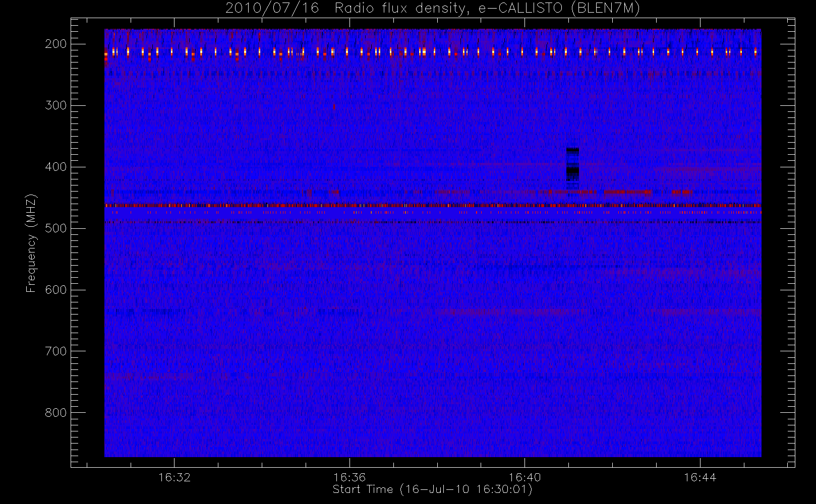This screenshot has height=504, width=816.
Task: Select the 'Frequency (MHz)' y-axis label
Action: (31, 243)
